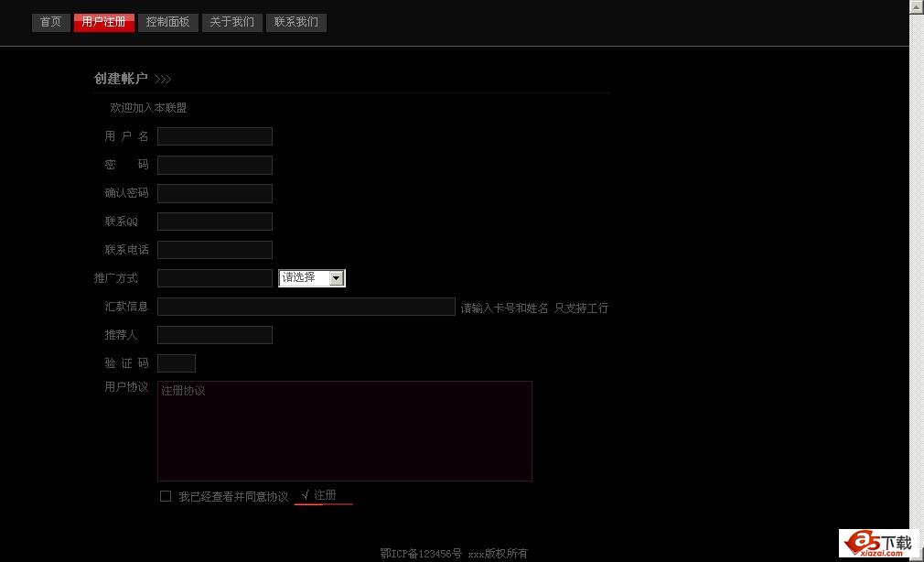Expand the 请选择 dropdown
The height and width of the screenshot is (562, 924).
[312, 277]
